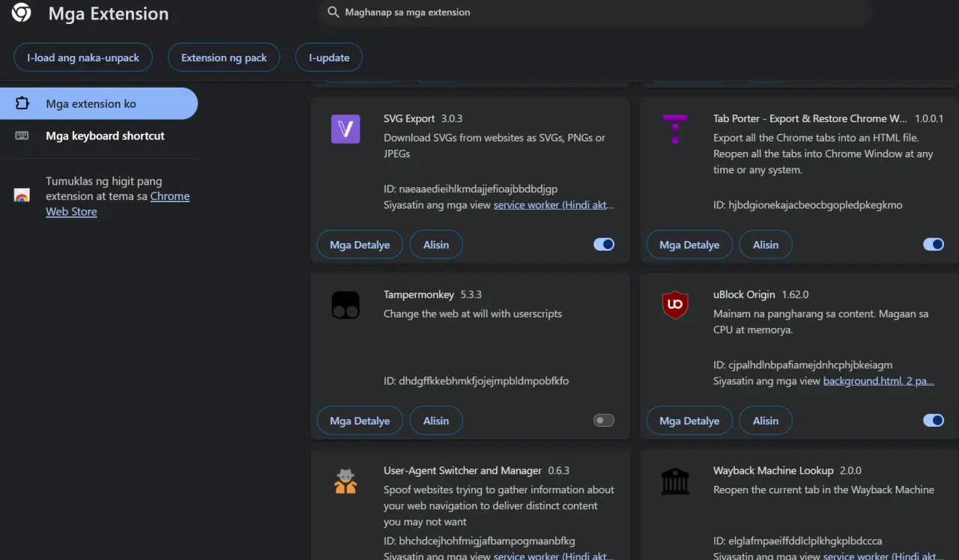
Task: Click the I-update button
Action: (329, 58)
